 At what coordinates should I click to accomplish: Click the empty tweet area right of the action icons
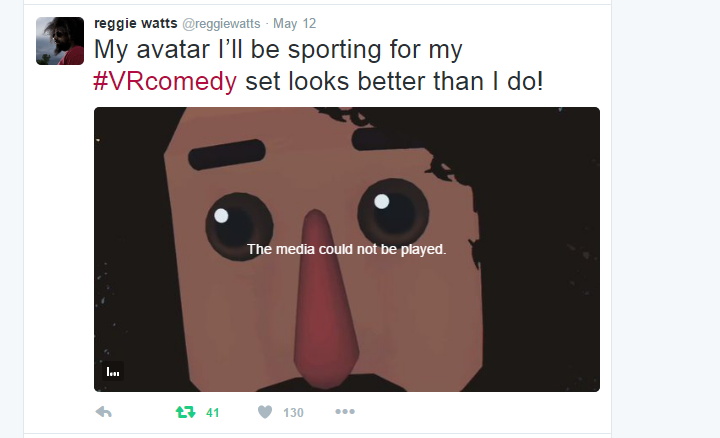pyautogui.click(x=482, y=412)
